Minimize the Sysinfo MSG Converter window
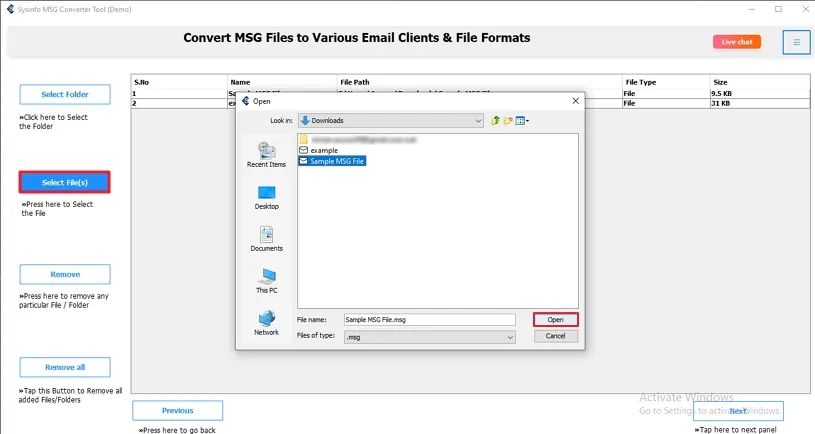Image resolution: width=815 pixels, height=434 pixels. click(752, 9)
